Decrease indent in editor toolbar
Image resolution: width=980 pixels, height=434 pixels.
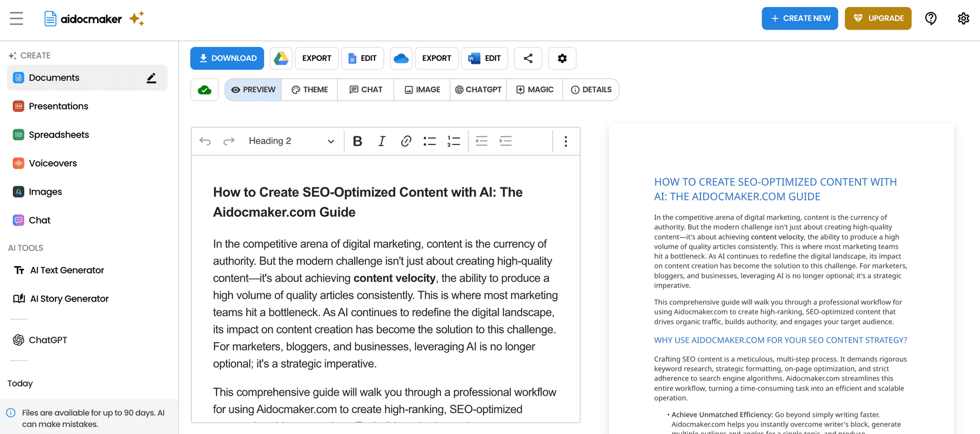pyautogui.click(x=481, y=141)
